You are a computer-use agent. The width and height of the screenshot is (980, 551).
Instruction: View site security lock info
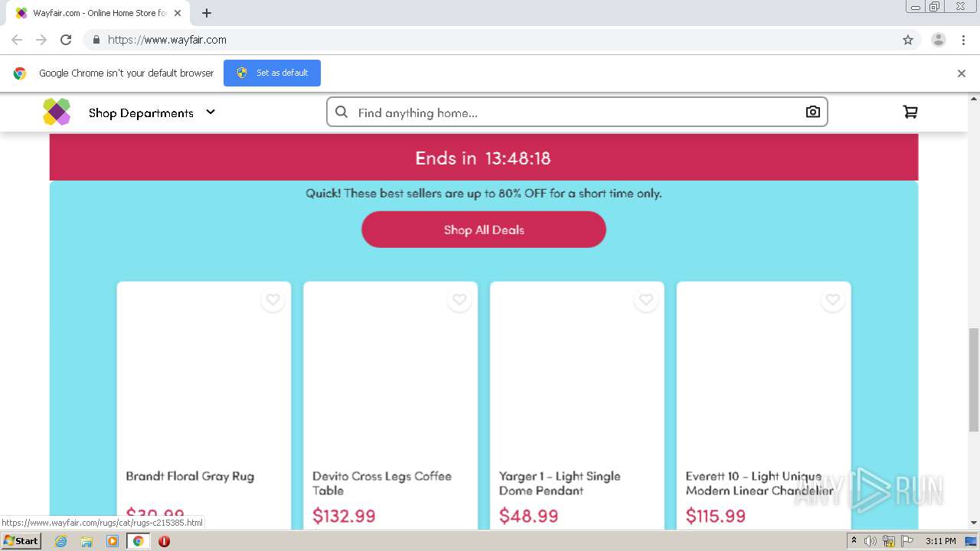point(96,40)
